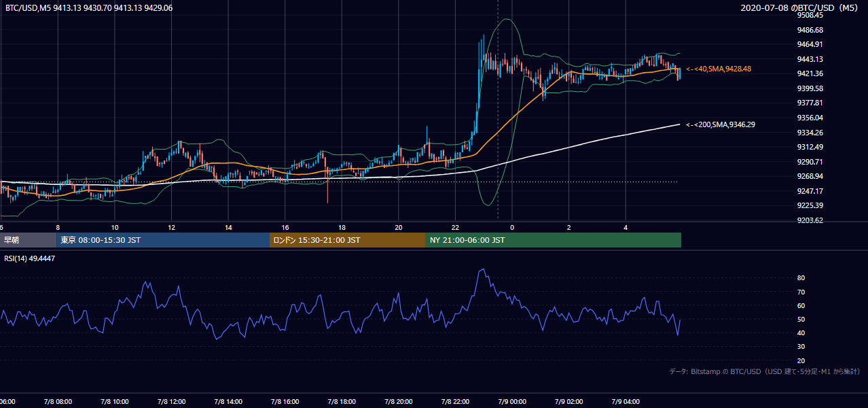Viewport: 868px width, 408px height.
Task: Click hour label 0 under price chart
Action: [512, 227]
